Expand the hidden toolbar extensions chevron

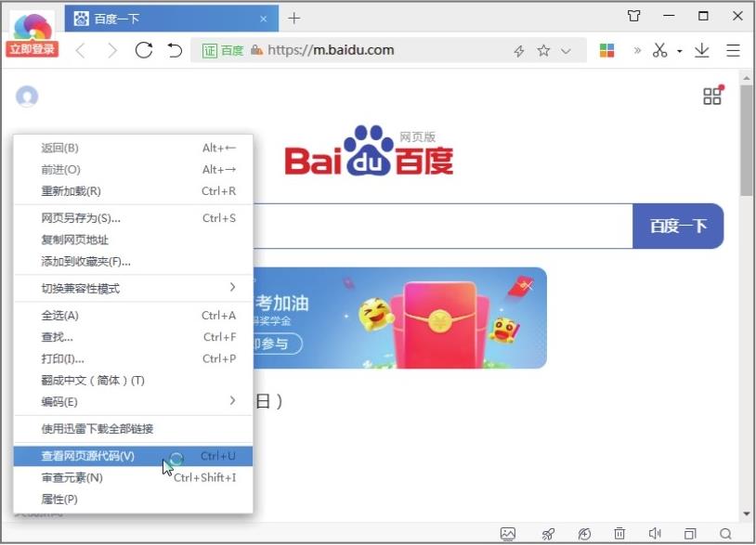637,50
